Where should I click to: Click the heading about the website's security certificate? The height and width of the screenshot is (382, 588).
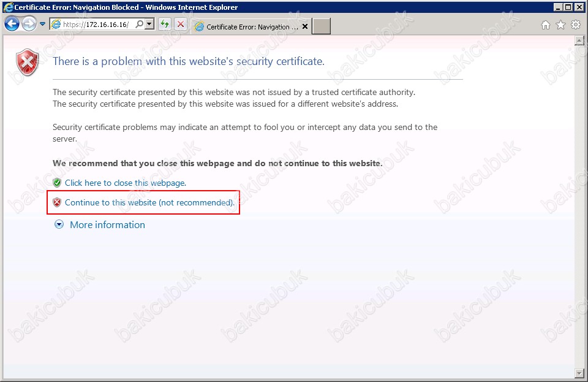[x=189, y=61]
